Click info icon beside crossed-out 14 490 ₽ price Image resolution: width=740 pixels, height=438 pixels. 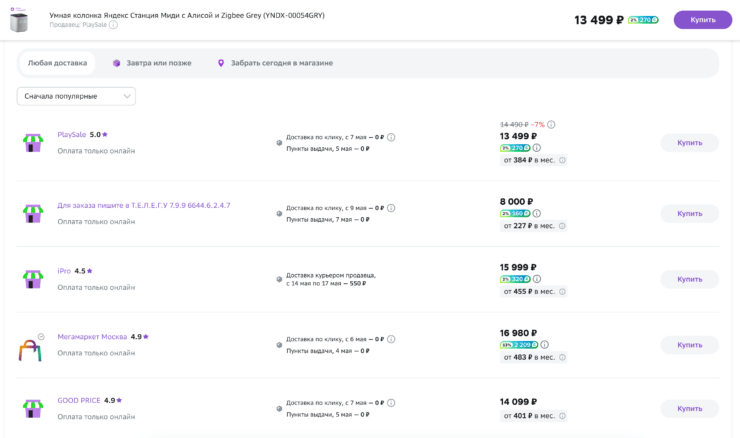[x=551, y=124]
